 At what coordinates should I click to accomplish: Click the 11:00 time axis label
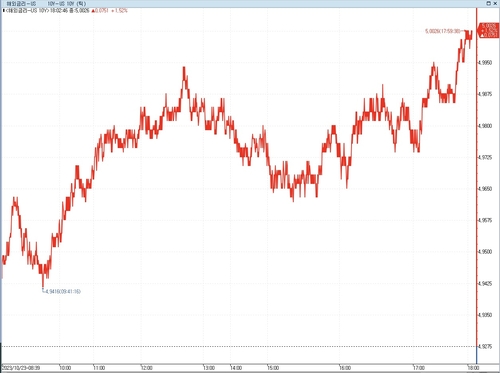click(99, 368)
